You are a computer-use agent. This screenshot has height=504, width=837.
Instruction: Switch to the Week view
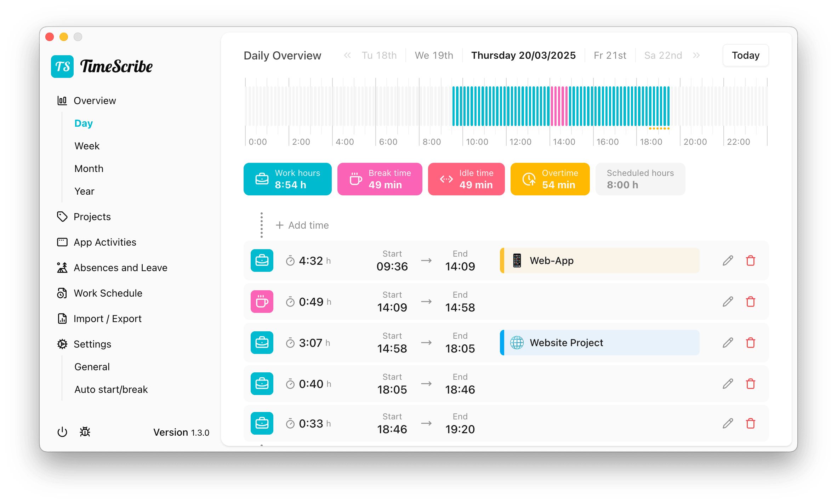point(87,145)
